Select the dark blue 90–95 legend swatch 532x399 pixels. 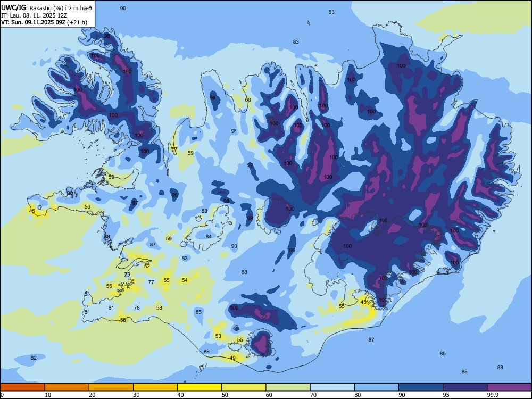421,387
